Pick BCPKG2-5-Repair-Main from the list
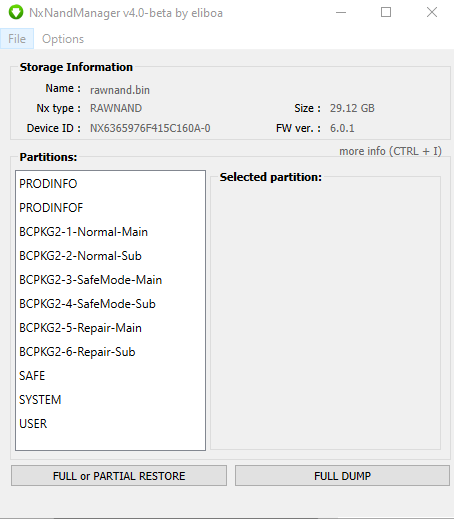The height and width of the screenshot is (519, 454). coord(110,328)
